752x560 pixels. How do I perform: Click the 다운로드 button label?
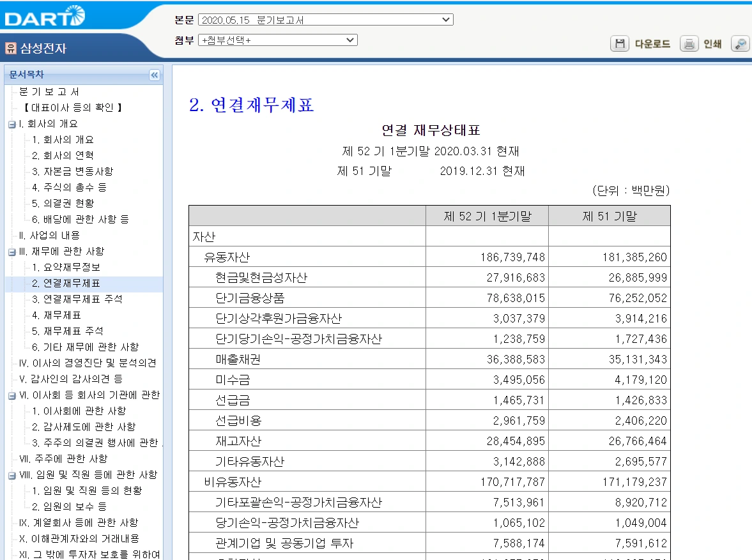click(x=652, y=44)
